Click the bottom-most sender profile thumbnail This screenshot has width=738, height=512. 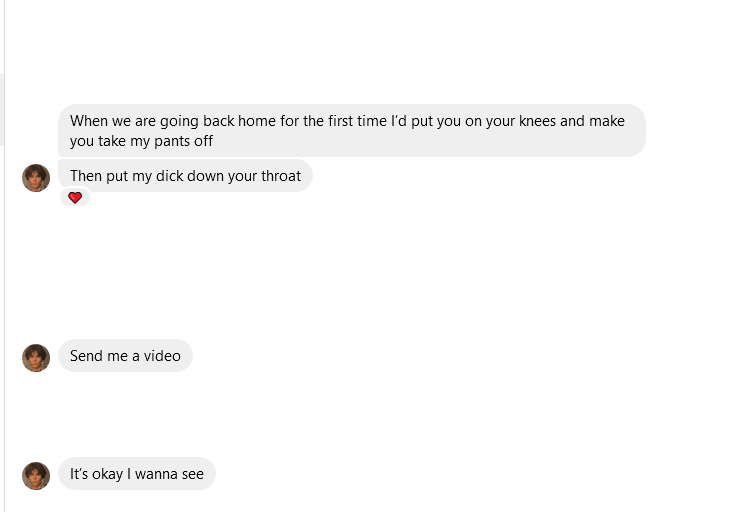36,476
